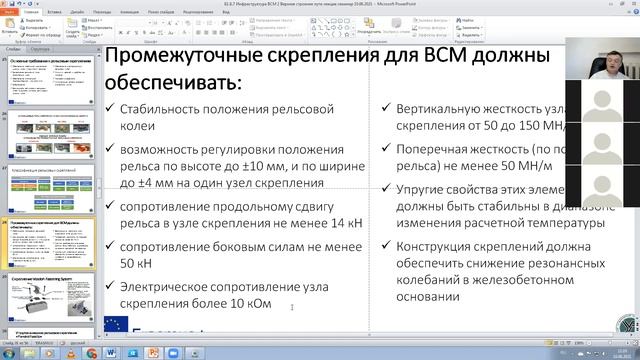
Task: Switch to the Слайды panel tab
Action: (13, 49)
